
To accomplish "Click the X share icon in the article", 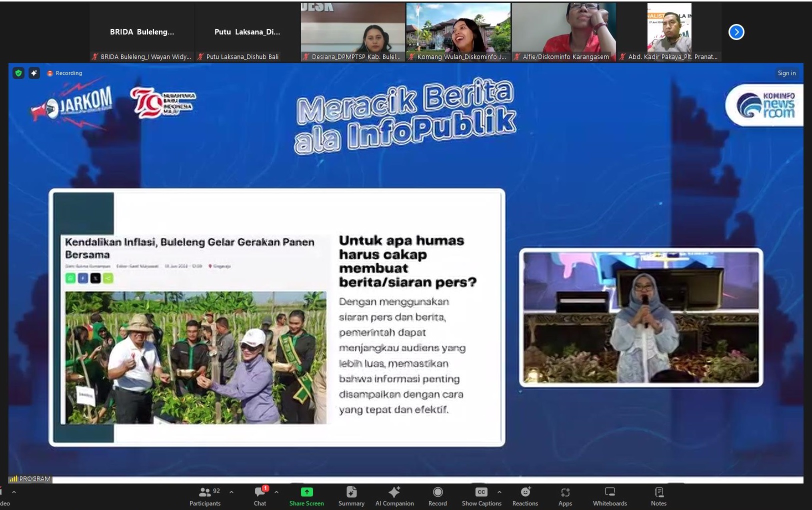I will tap(95, 278).
